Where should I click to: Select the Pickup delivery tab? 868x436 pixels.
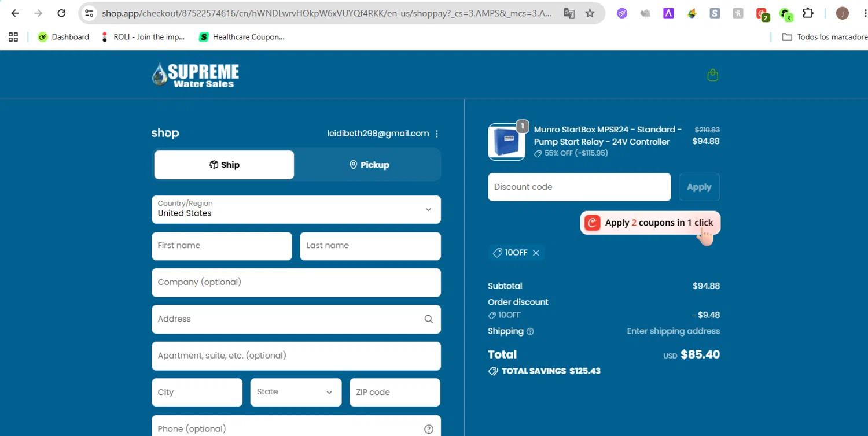coord(369,165)
